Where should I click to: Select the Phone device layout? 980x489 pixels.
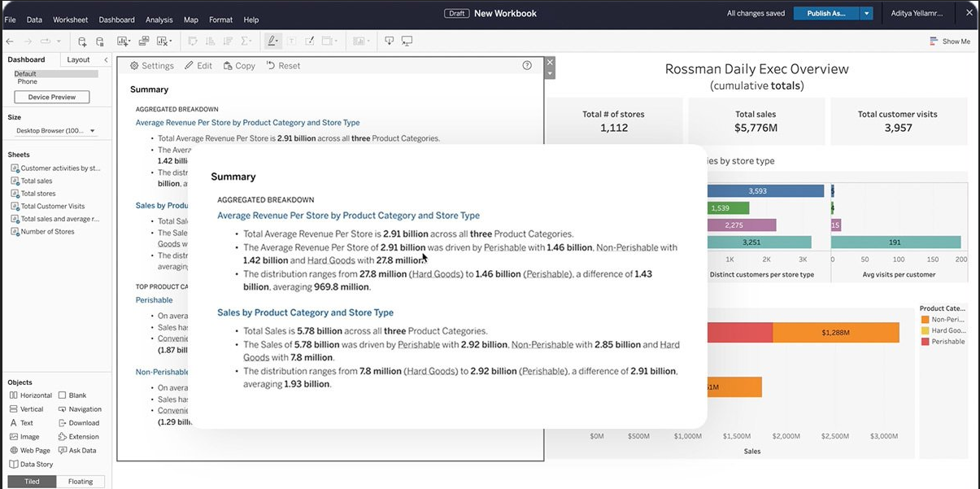pyautogui.click(x=28, y=81)
